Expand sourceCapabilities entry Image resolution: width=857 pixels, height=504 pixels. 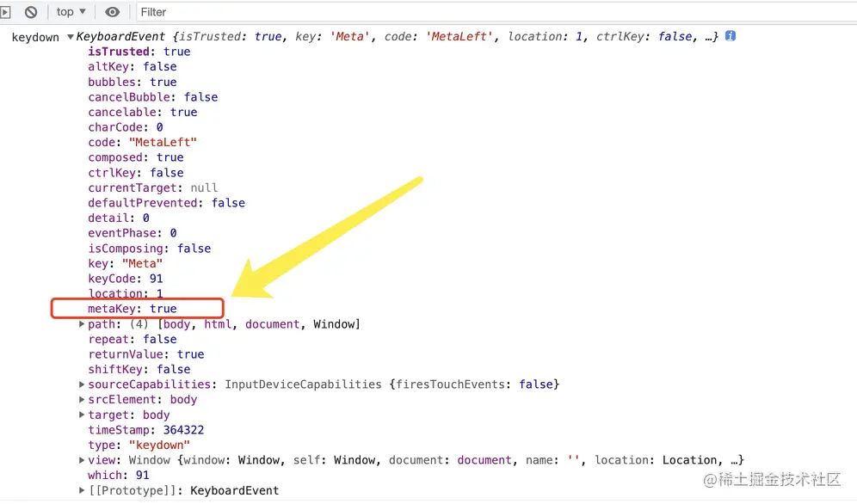coord(82,384)
